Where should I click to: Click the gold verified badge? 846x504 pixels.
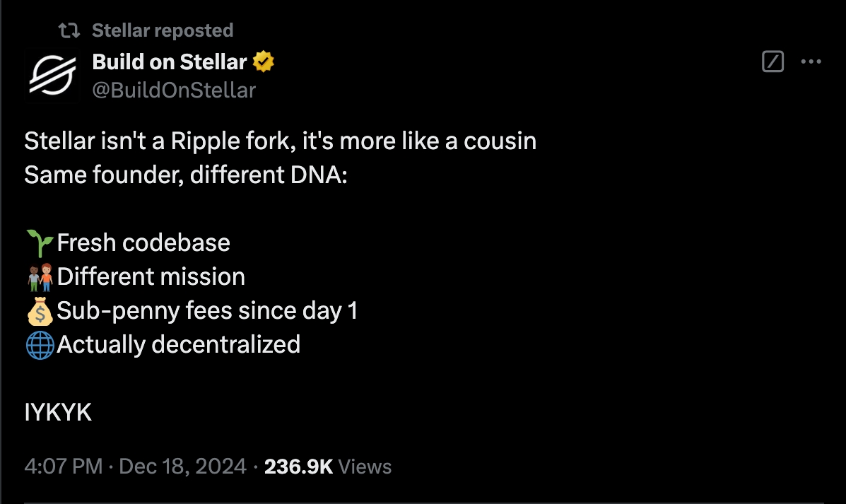[262, 61]
